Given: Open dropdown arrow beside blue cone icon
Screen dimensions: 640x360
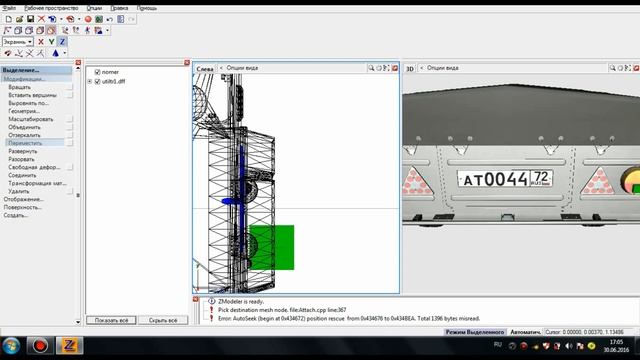Looking at the screenshot, I should 64,53.
